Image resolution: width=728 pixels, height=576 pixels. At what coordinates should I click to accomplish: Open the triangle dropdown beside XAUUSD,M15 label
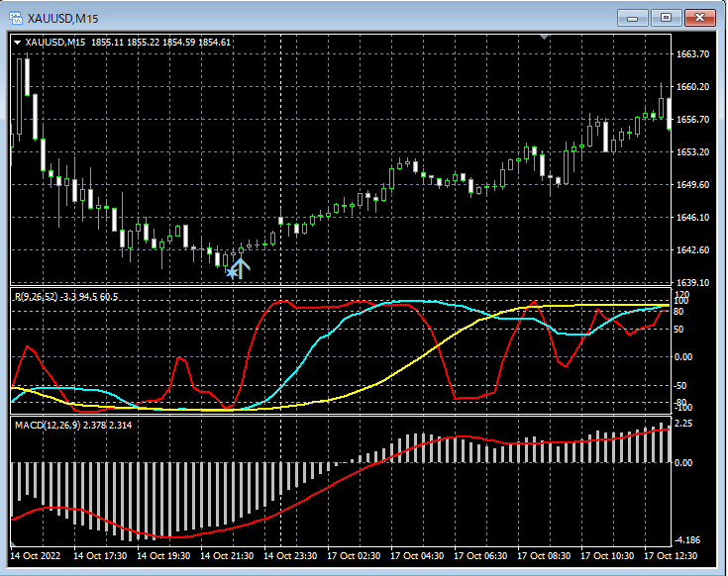click(18, 43)
